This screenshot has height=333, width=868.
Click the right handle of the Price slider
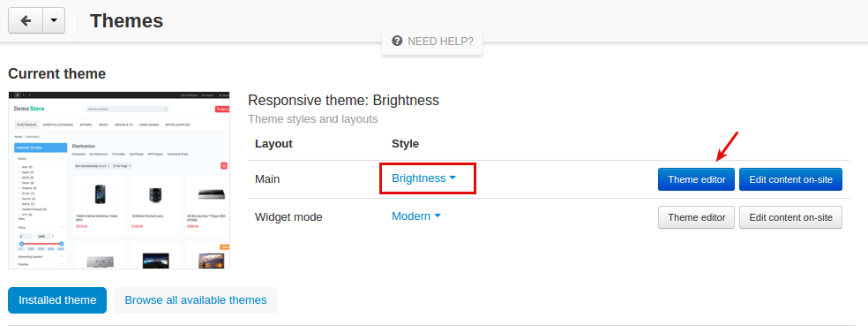62,243
